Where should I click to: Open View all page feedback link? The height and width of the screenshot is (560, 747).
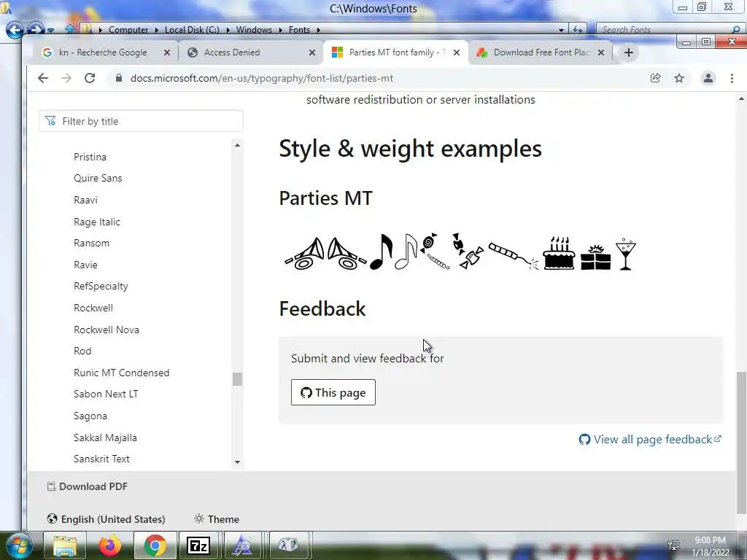point(650,439)
